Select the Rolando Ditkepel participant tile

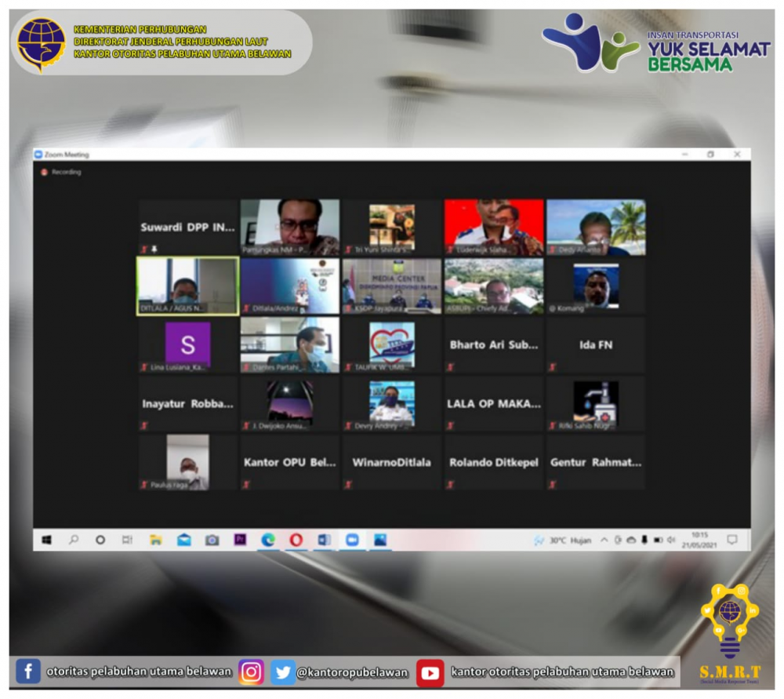(494, 462)
